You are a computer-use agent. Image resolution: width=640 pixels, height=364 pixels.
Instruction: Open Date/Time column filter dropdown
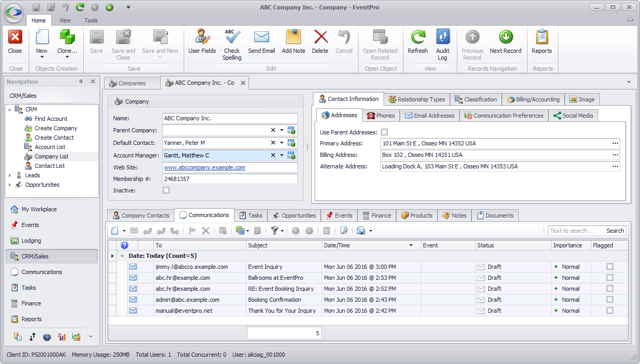click(x=411, y=245)
